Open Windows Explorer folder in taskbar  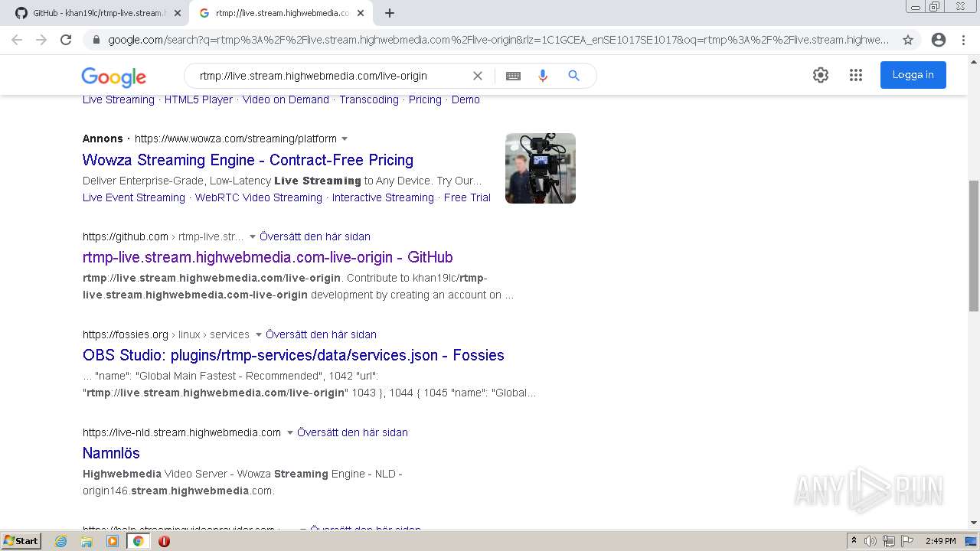click(87, 541)
